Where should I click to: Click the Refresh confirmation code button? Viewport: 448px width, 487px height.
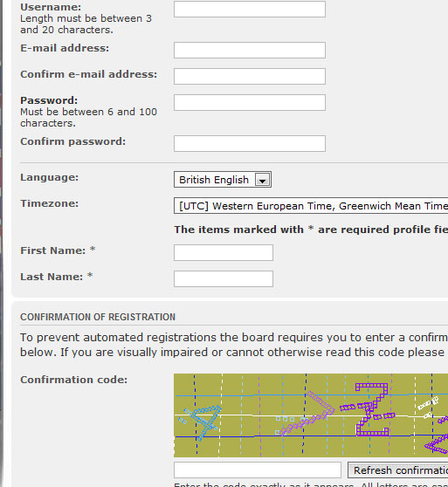397,470
